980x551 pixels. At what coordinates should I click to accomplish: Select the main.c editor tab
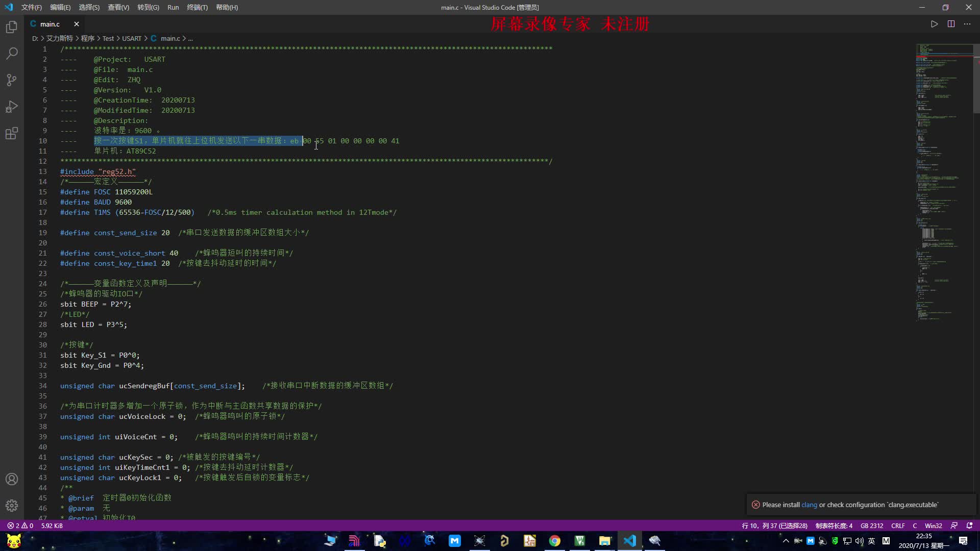50,24
